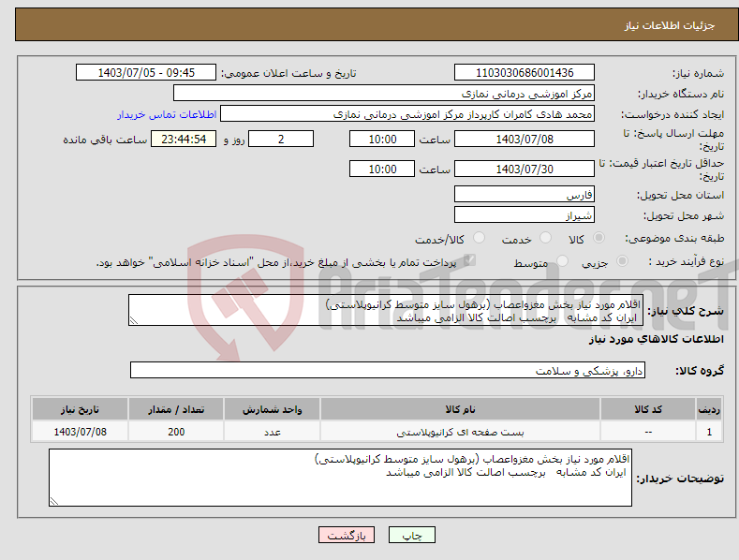Viewport: 739px width, 560px height.
Task: Select the کالا/خدمت radio button
Action: 479,238
